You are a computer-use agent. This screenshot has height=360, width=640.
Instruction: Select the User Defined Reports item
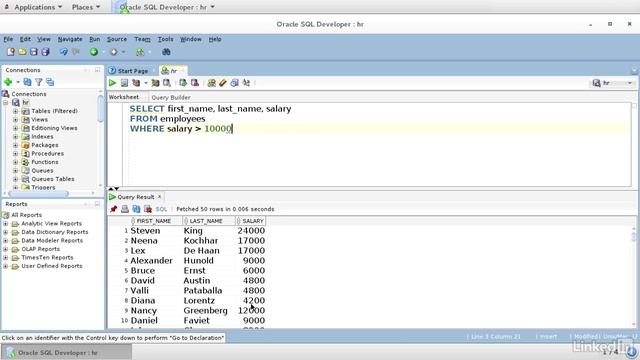coord(51,266)
